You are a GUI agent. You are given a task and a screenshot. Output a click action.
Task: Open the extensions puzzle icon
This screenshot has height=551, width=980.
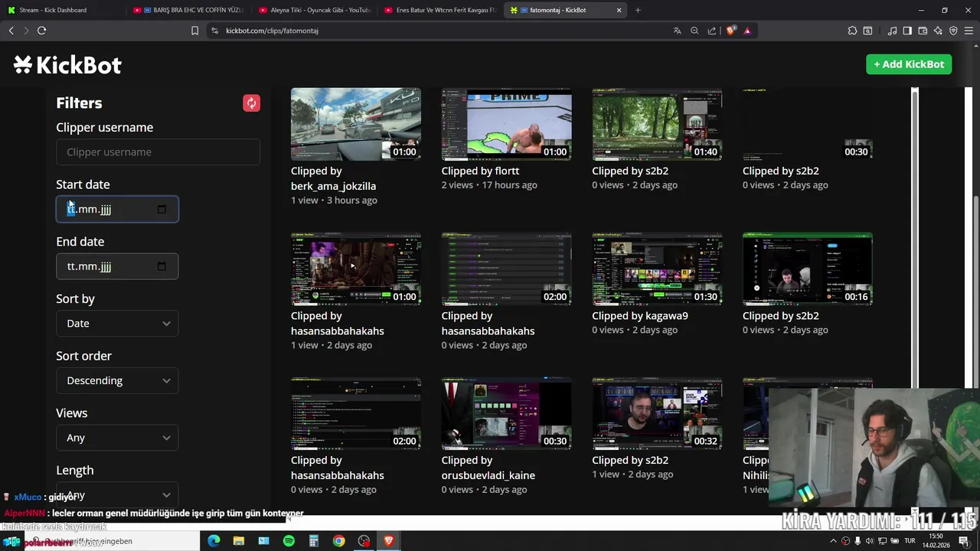[852, 31]
